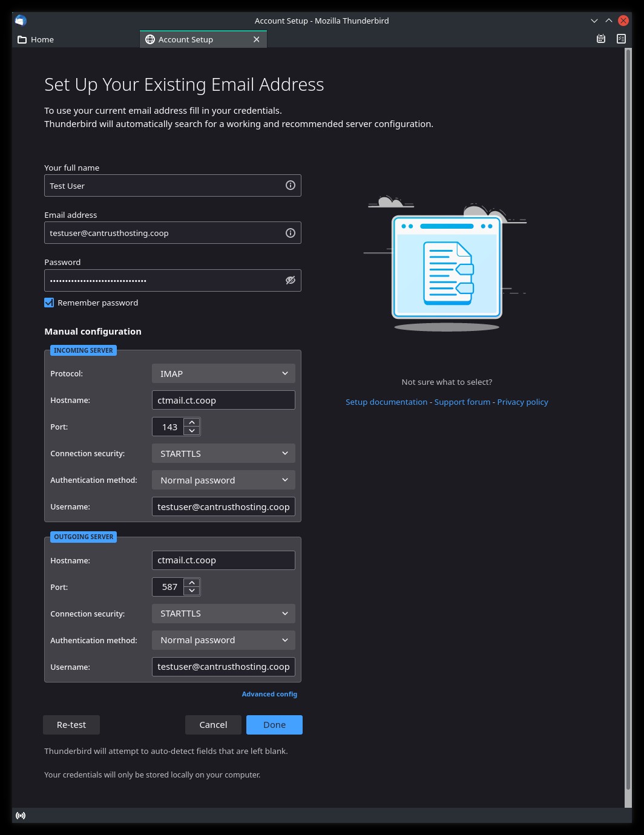Screen dimensions: 644x835
Task: Uncheck the Remember password checkbox
Action: coord(49,303)
